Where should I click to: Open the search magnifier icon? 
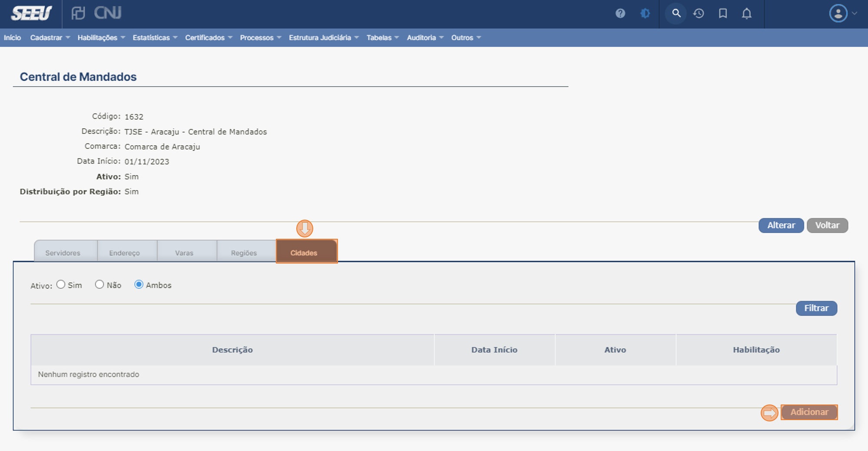tap(676, 13)
